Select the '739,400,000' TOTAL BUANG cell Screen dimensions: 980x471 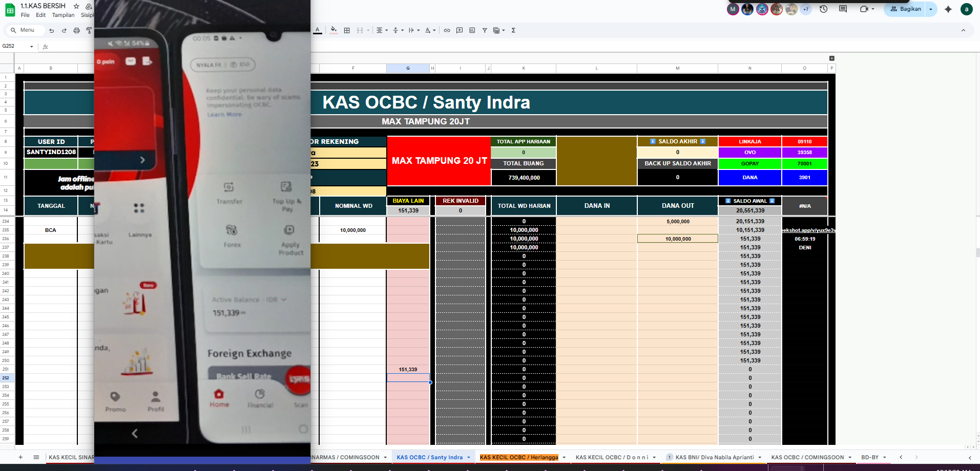click(524, 178)
